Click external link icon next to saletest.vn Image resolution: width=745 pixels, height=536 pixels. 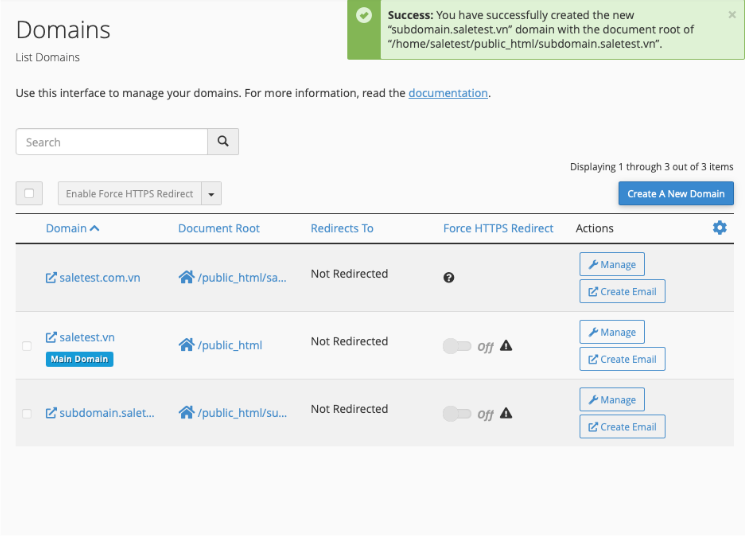(51, 337)
